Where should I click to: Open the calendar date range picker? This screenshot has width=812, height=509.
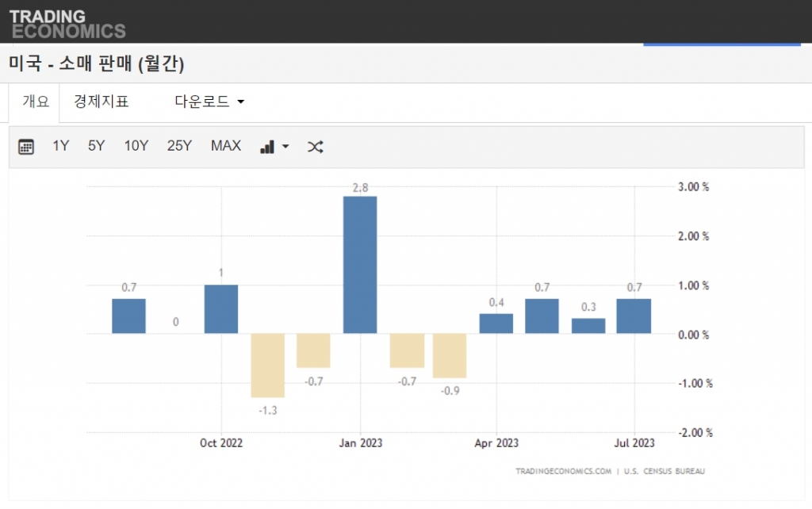[x=26, y=147]
